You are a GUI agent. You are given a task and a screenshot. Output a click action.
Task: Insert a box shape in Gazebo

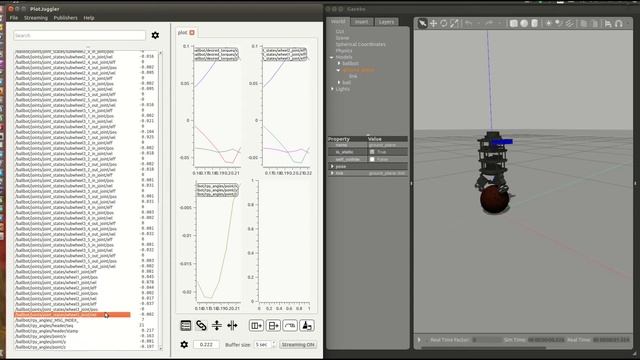pos(513,24)
